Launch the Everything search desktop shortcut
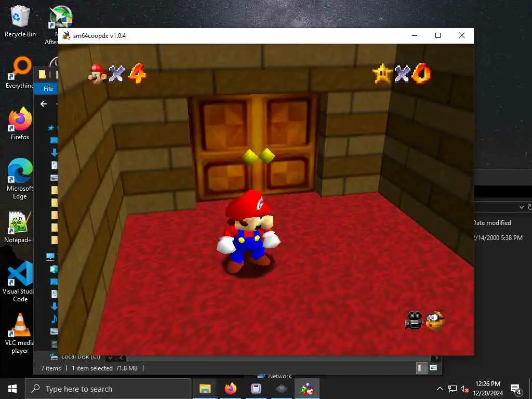The image size is (532, 399). coord(20,73)
